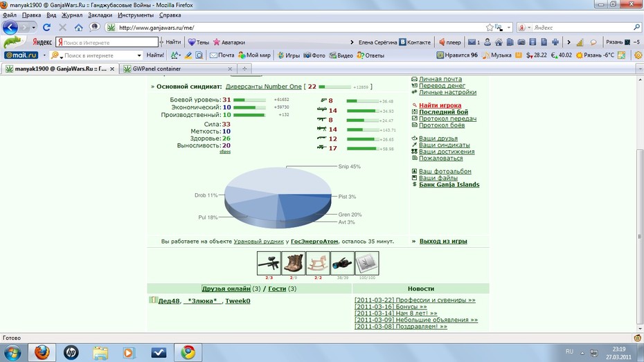Open the Файл menu

click(x=10, y=15)
